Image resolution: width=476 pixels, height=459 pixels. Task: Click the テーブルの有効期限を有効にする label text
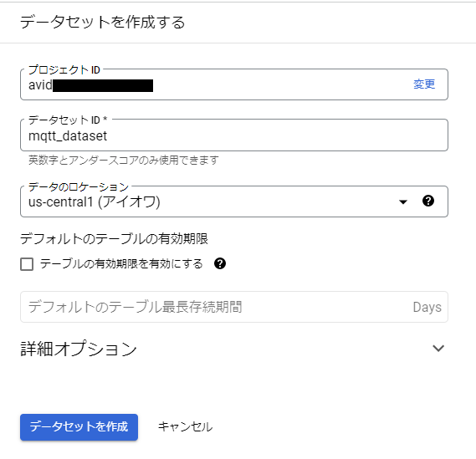tap(121, 263)
